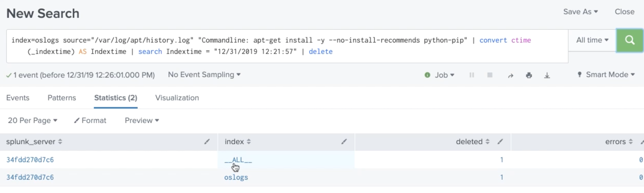This screenshot has width=644, height=193.
Task: Open the All time range picker
Action: tap(592, 40)
